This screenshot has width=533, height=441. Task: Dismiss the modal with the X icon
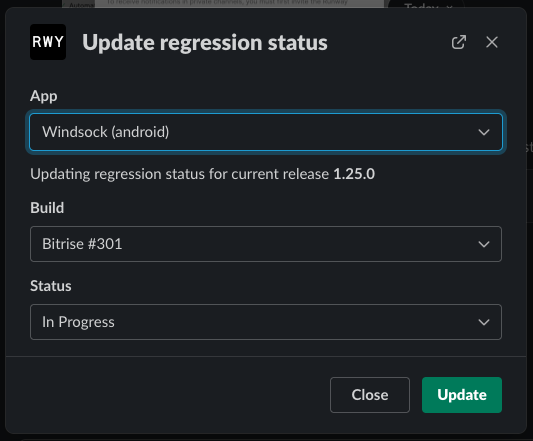[x=492, y=42]
